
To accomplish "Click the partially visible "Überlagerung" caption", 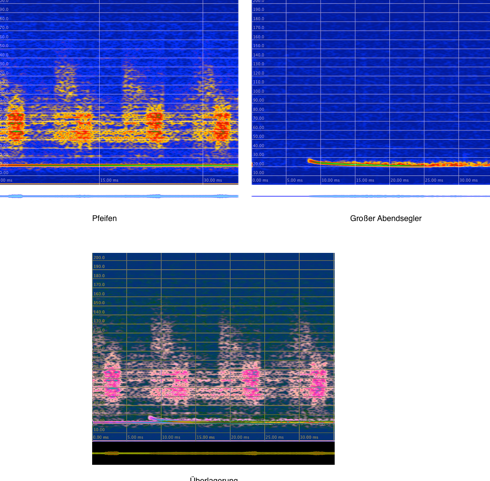I will 214,479.
